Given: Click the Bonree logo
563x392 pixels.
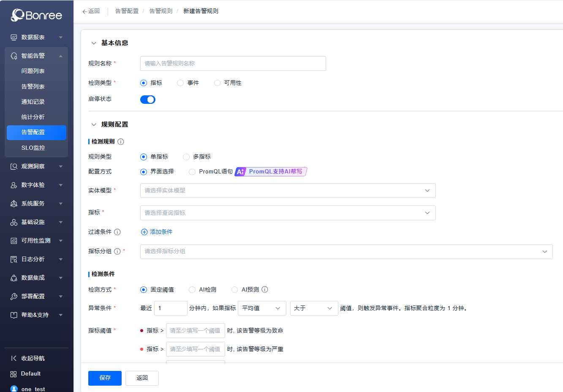Looking at the screenshot, I should coord(36,15).
